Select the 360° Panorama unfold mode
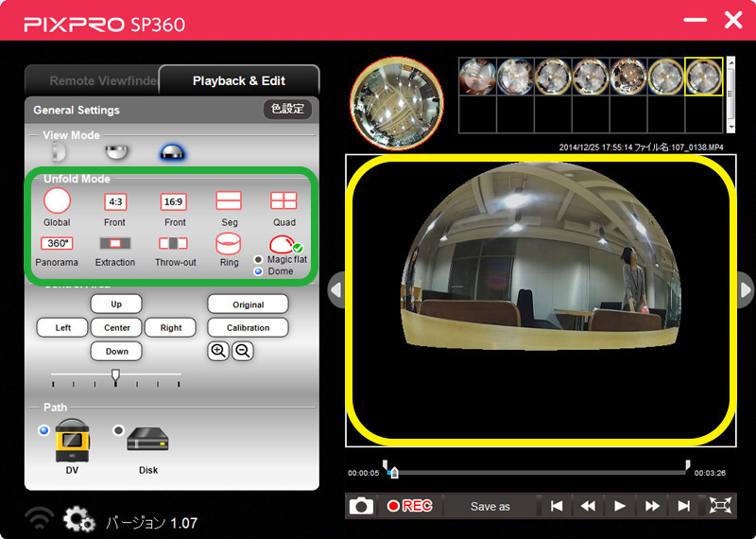 (57, 243)
